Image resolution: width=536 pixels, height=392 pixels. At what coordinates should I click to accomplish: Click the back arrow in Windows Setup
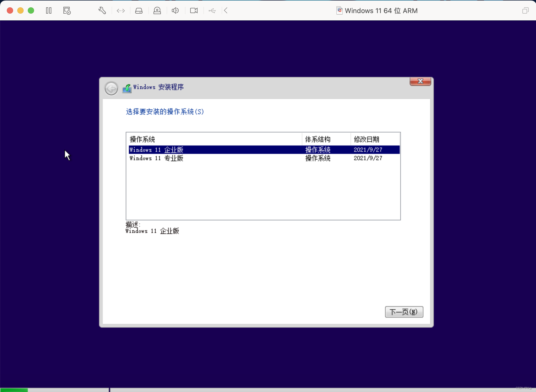coord(111,88)
